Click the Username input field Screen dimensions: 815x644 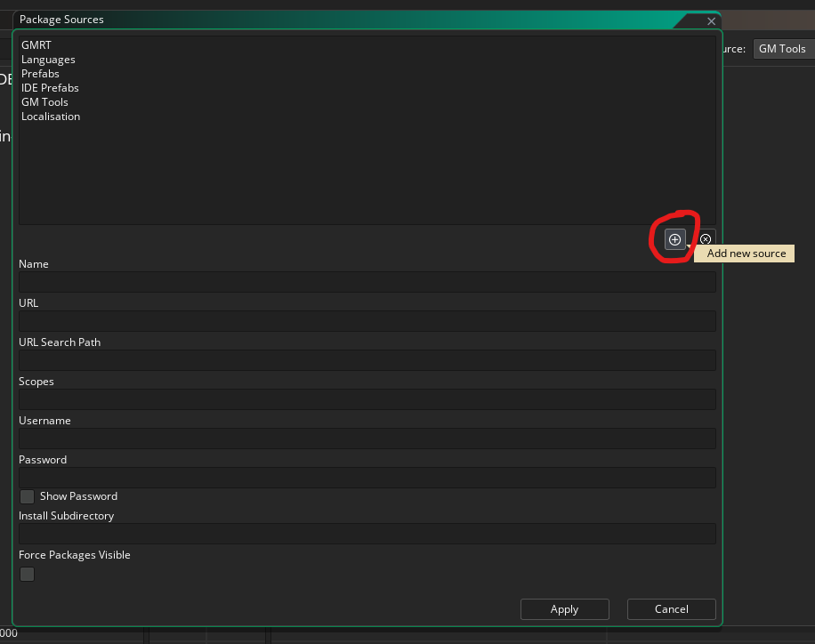(367, 439)
